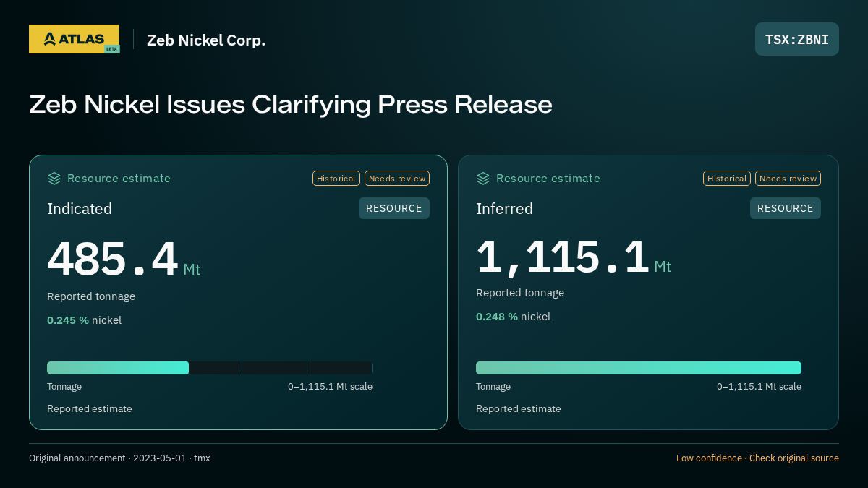The height and width of the screenshot is (488, 868).
Task: Click the Historical tag on Indicated card
Action: pos(336,179)
